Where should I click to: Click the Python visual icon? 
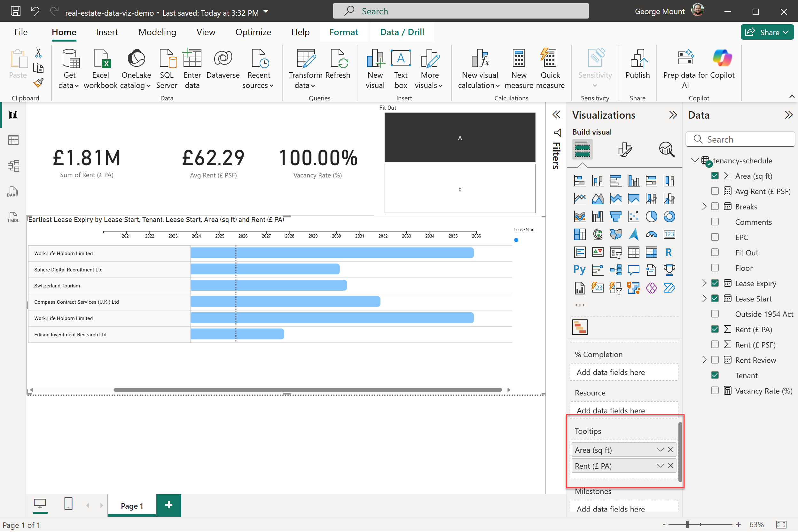tap(580, 270)
